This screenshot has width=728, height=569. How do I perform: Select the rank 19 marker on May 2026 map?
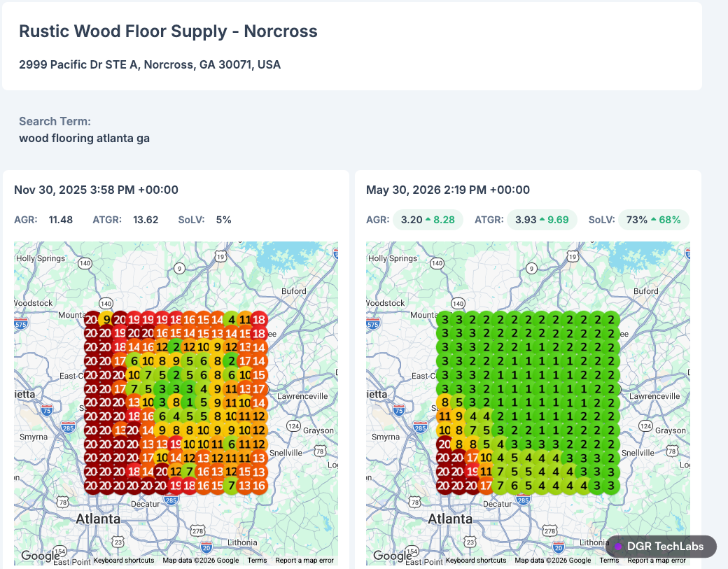click(472, 472)
